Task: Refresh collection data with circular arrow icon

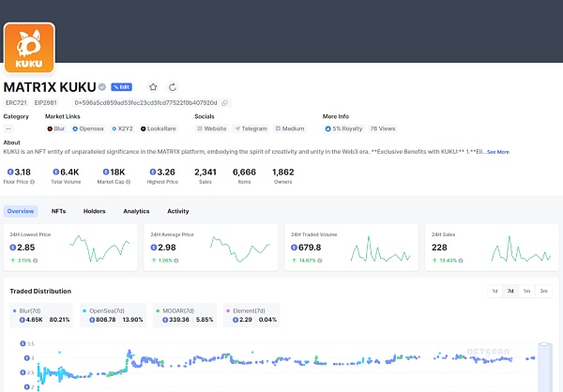Action: pos(173,87)
